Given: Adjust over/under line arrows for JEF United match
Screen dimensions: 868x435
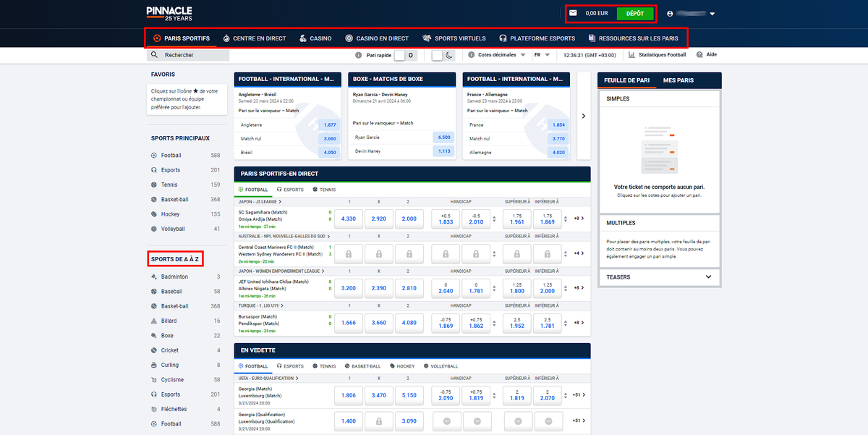Looking at the screenshot, I should [x=566, y=288].
